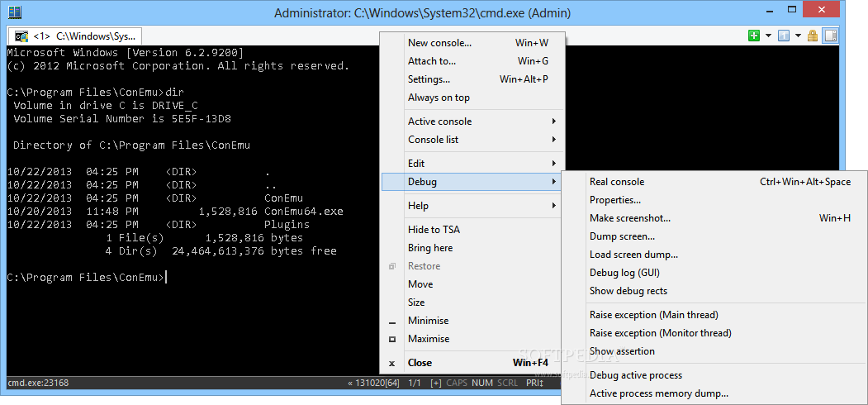Select Raise exception (Monitor thread)
868x405 pixels.
pos(714,333)
